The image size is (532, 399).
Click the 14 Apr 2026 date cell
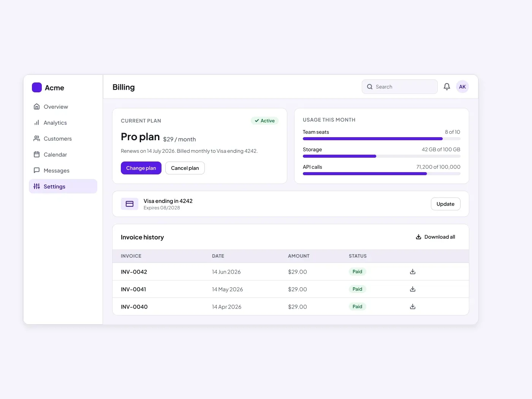pos(226,307)
